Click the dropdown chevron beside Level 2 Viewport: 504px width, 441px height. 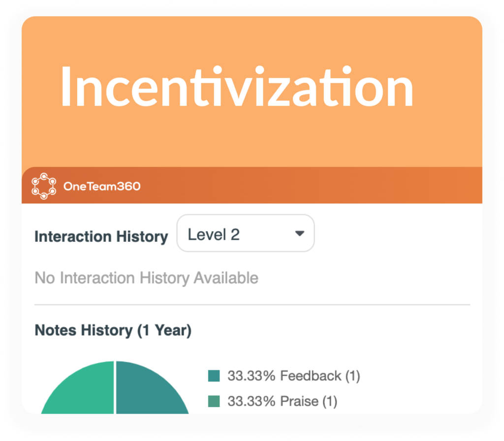[300, 234]
